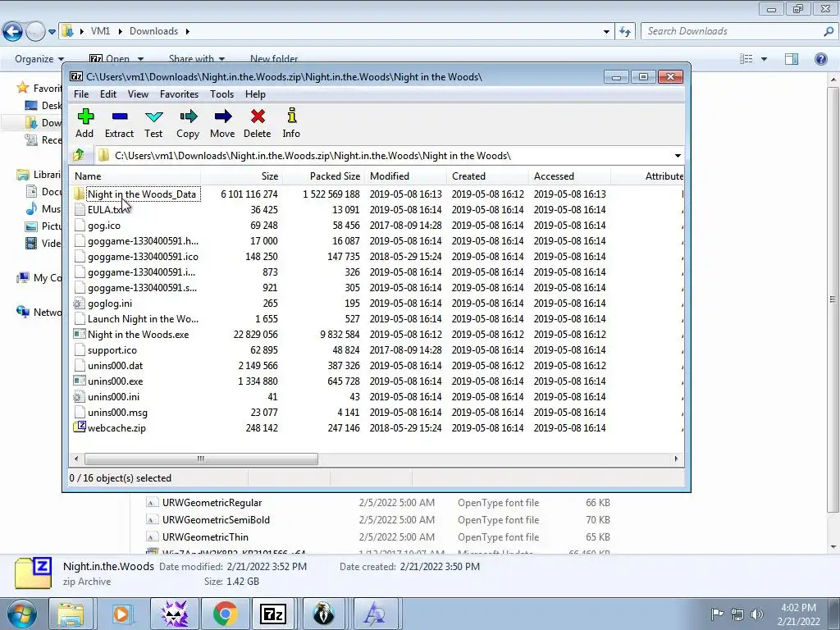Open Explorer Help question mark icon

pos(820,59)
